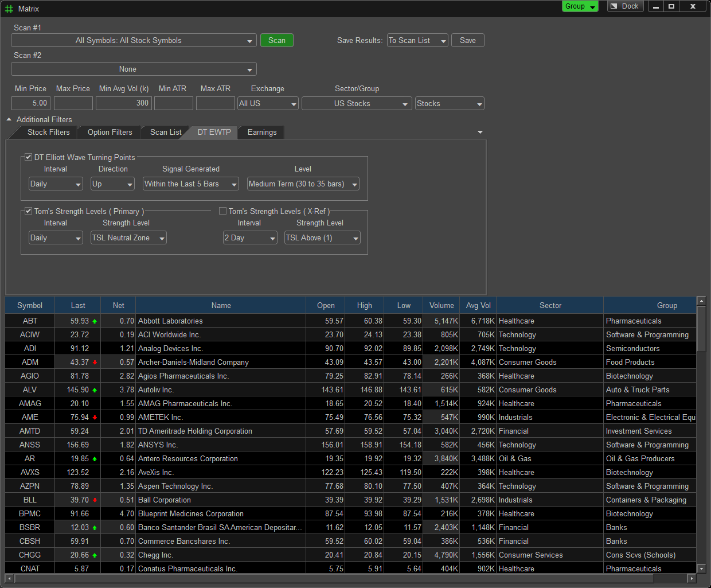This screenshot has width=711, height=588.
Task: Click the scroll down arrow of results table
Action: click(x=701, y=568)
